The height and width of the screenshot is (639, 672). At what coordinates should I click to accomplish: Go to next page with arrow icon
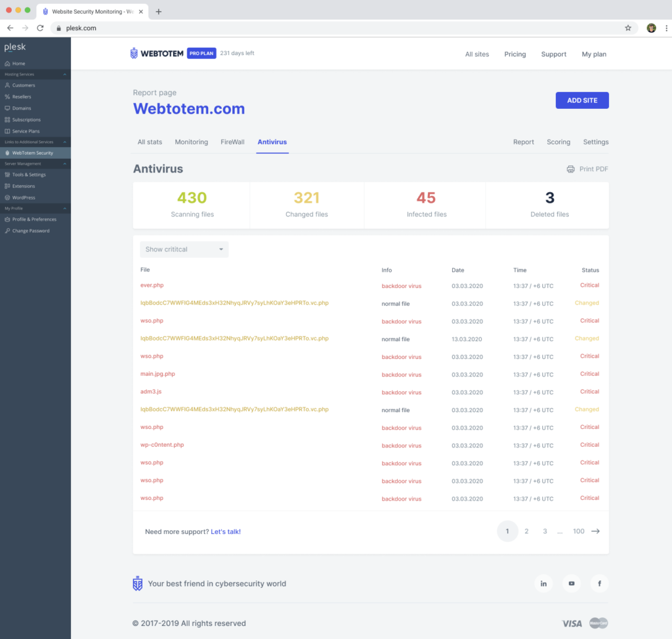pos(595,531)
